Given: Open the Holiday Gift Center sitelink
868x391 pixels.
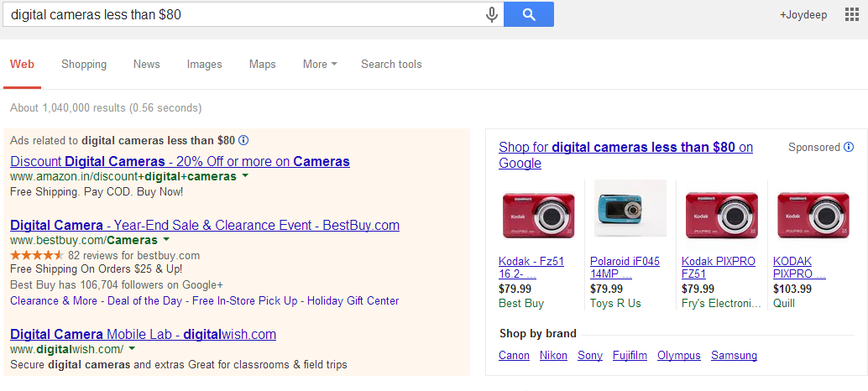Looking at the screenshot, I should click(353, 301).
